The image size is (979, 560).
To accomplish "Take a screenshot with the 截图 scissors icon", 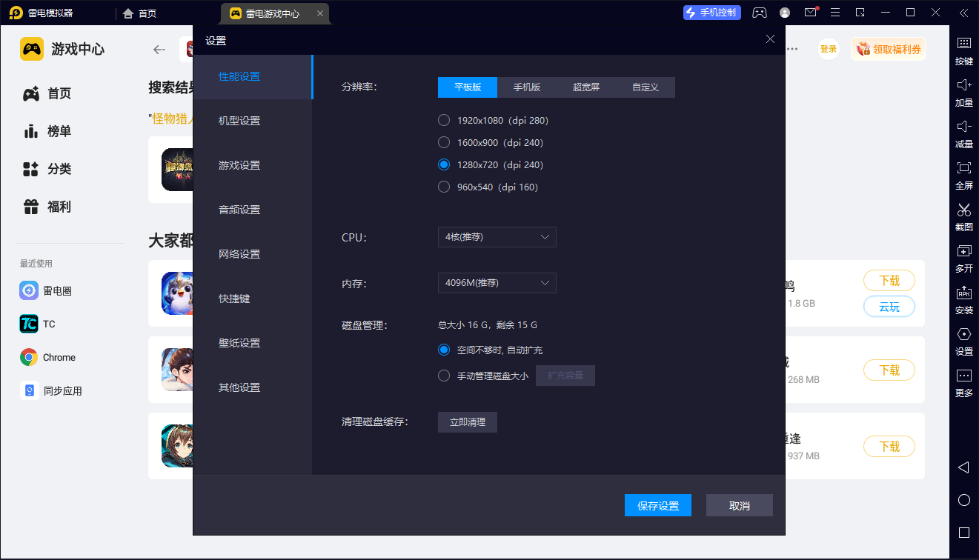I will (x=963, y=215).
